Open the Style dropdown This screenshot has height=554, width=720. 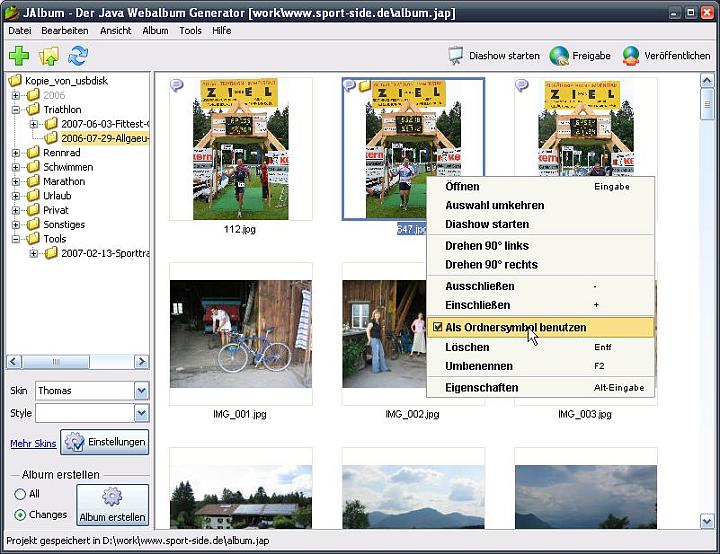coord(141,413)
